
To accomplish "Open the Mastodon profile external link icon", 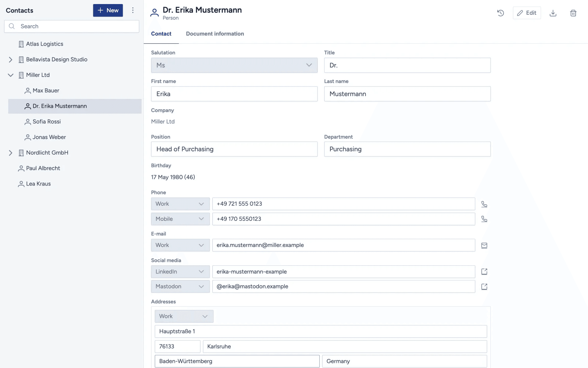I will click(484, 287).
